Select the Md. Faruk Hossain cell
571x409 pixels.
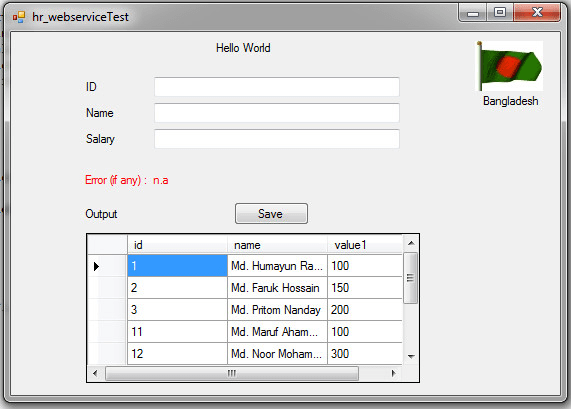tap(277, 288)
